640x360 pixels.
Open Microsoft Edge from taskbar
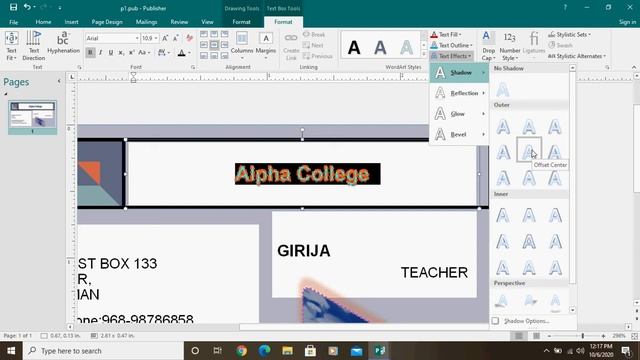[264, 351]
